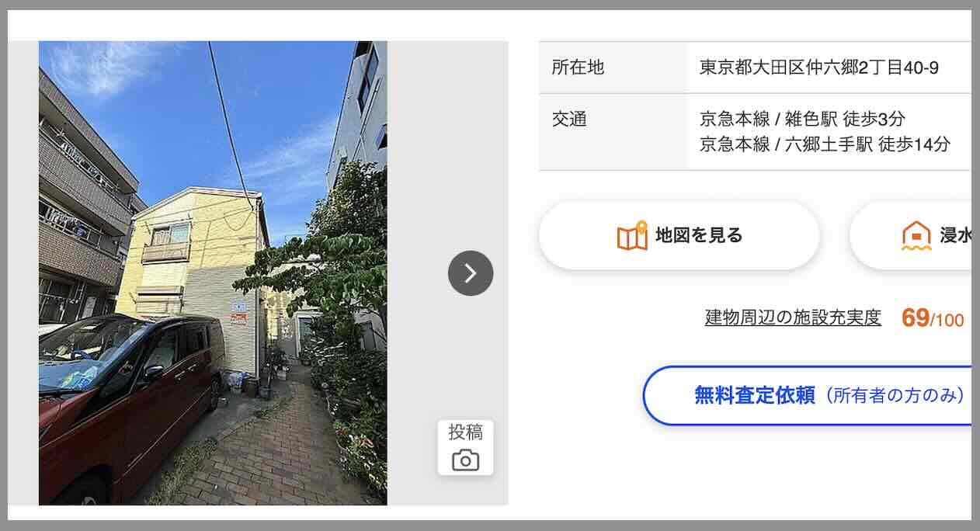This screenshot has height=531, width=980.
Task: Select 京急本線 / 六郷土手駅 徒歩14分 line
Action: click(x=825, y=144)
